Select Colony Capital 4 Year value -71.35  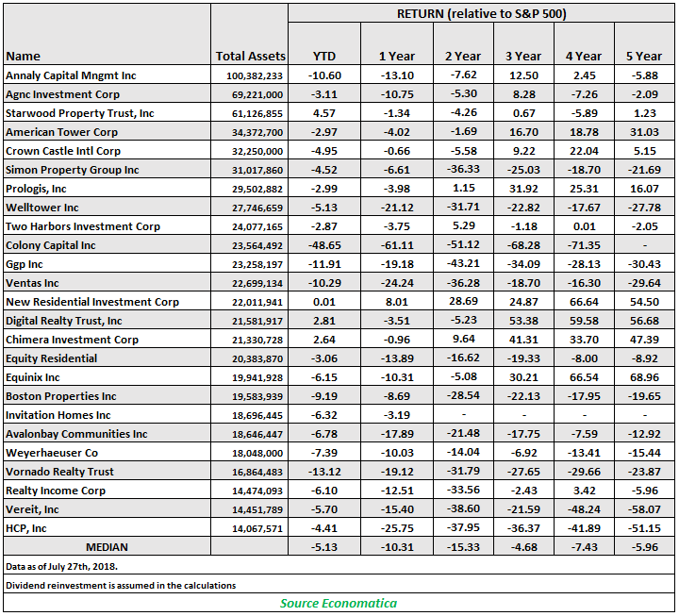click(584, 245)
